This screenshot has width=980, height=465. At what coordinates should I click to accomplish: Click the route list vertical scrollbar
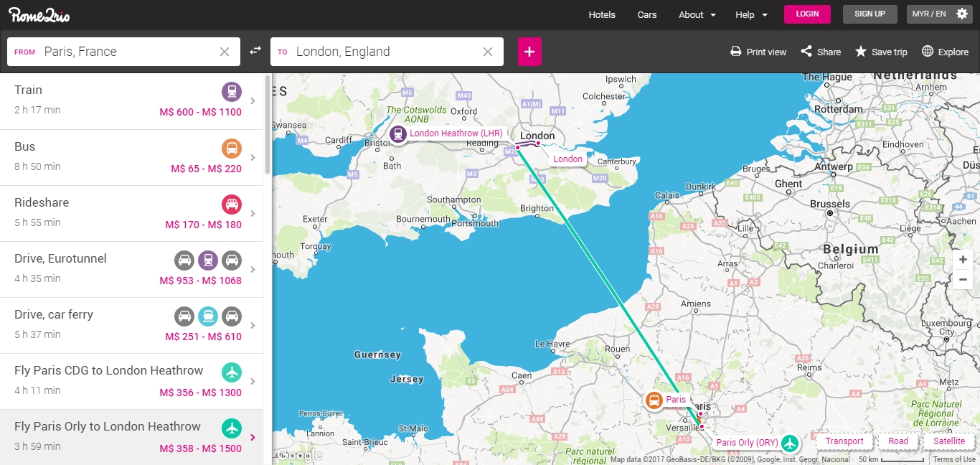tap(268, 126)
